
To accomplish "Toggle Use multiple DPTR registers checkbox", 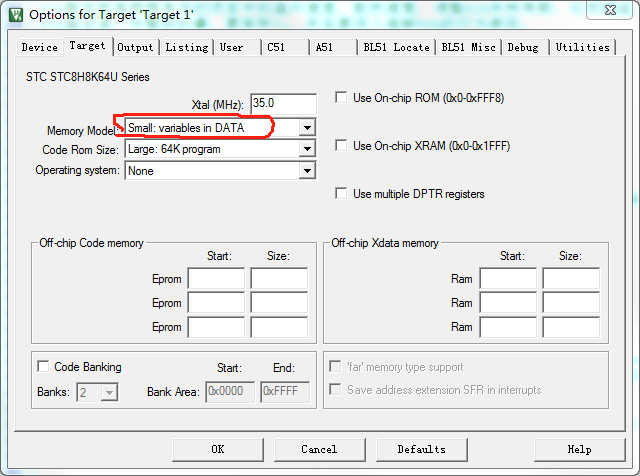I will tap(341, 193).
